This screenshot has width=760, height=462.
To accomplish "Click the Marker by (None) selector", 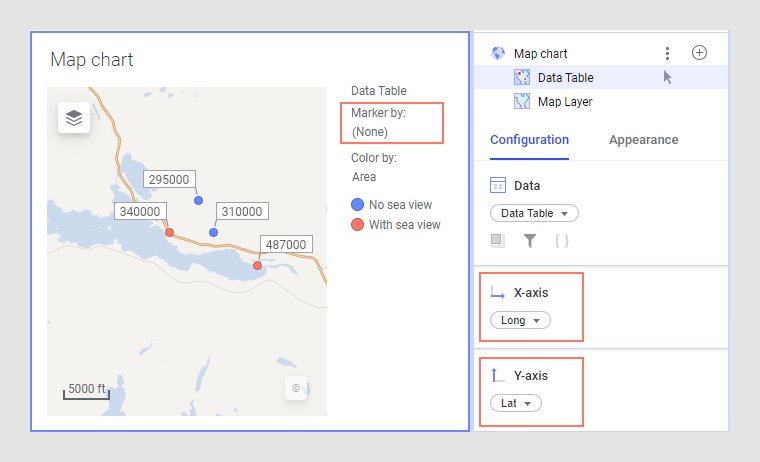I will tap(369, 131).
